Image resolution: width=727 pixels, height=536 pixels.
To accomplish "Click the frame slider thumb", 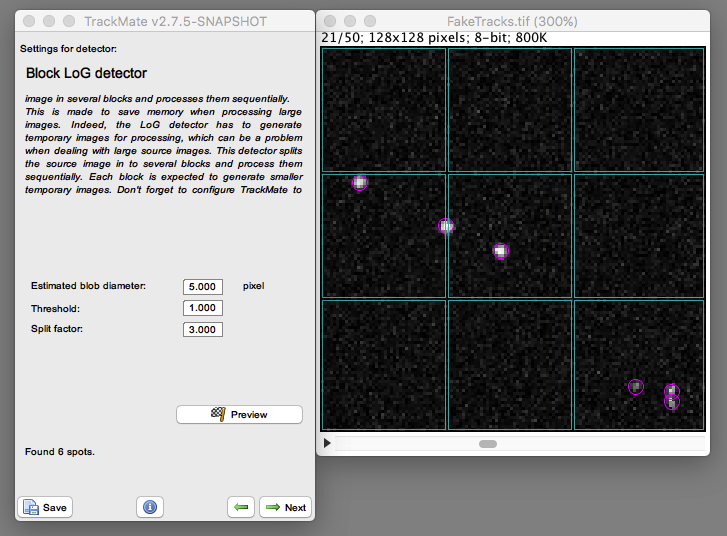I will pos(488,444).
